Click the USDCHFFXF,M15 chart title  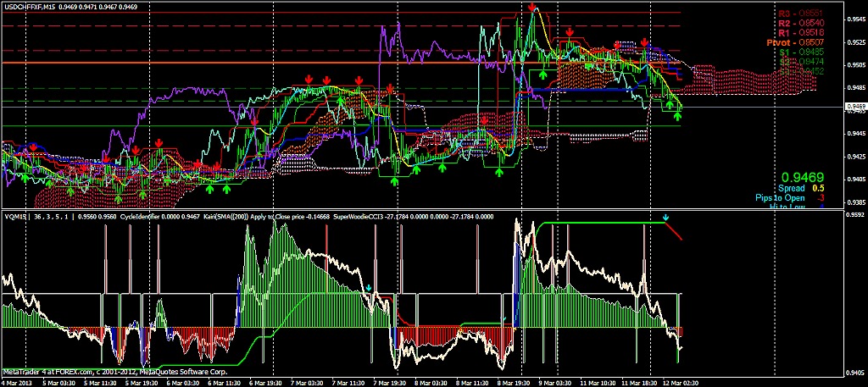pyautogui.click(x=31, y=6)
